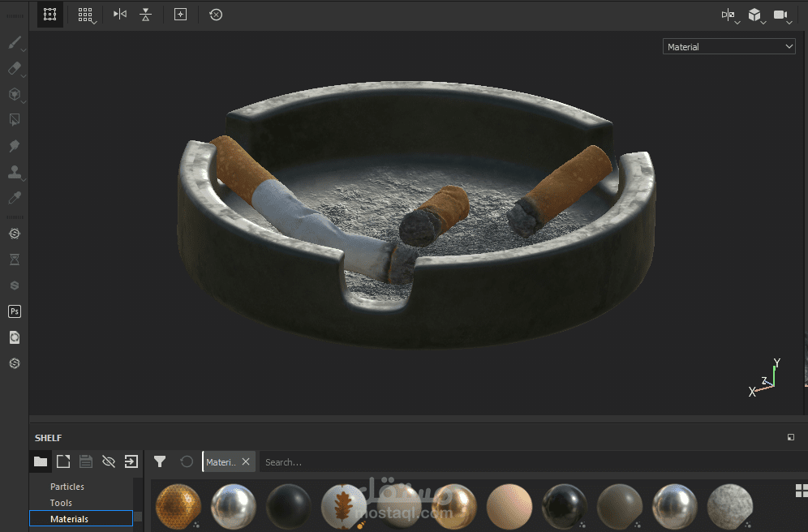
Task: Open the 3D cube view mode dropdown
Action: point(756,15)
